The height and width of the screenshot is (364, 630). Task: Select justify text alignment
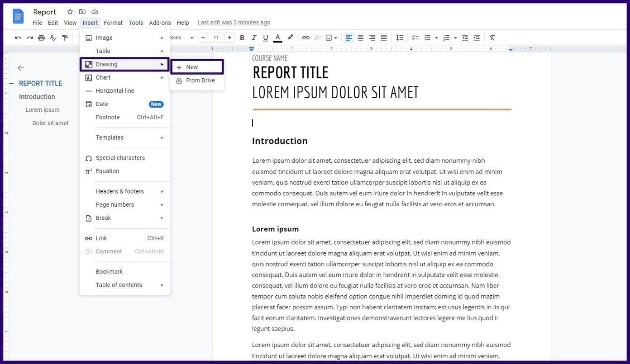(384, 38)
